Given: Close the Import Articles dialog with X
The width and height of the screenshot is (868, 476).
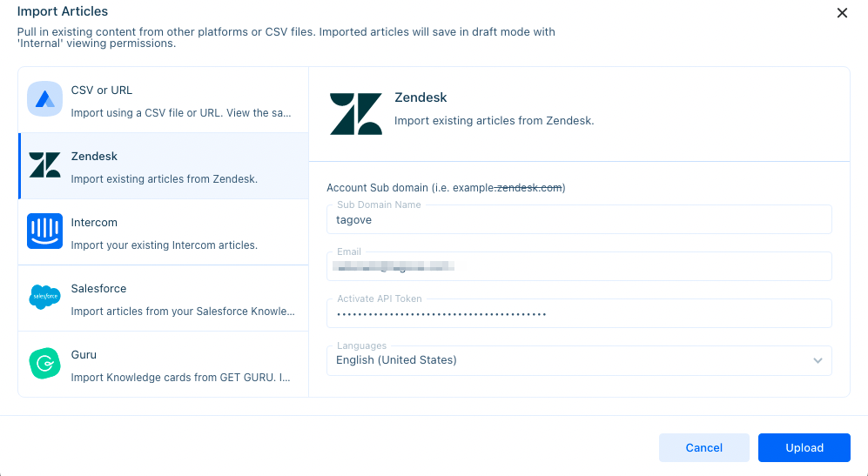Looking at the screenshot, I should point(842,13).
